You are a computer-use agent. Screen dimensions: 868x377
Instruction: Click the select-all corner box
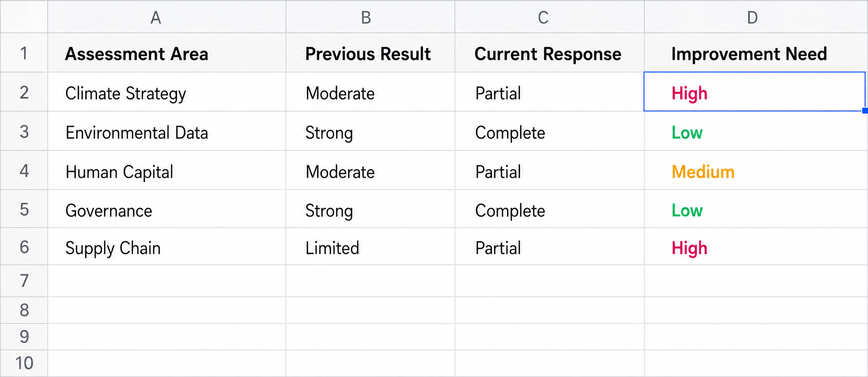[24, 17]
